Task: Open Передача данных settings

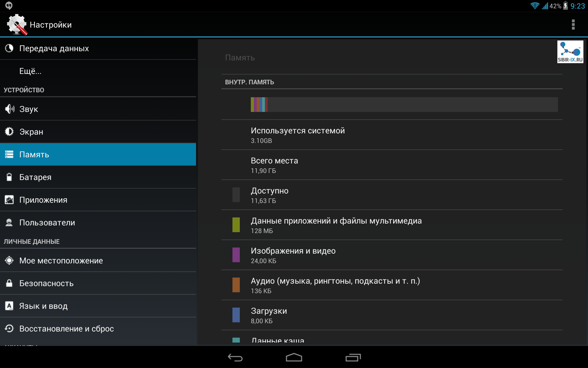Action: 54,48
